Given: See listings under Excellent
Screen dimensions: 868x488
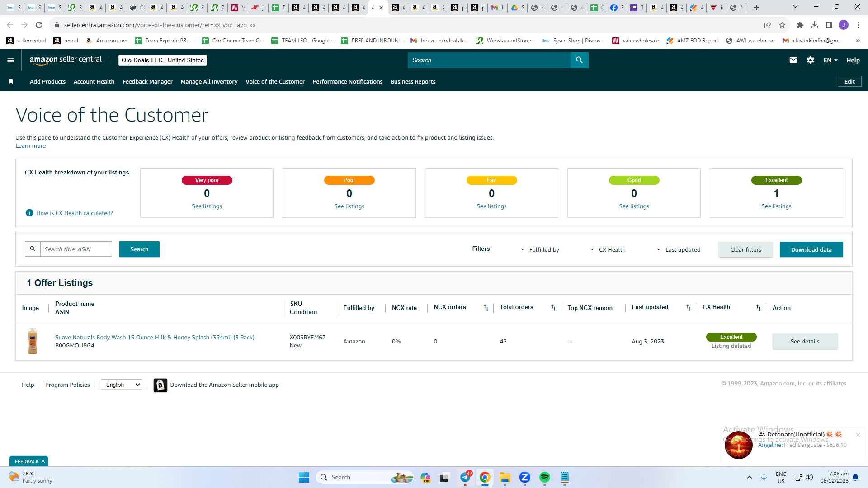Looking at the screenshot, I should (776, 206).
